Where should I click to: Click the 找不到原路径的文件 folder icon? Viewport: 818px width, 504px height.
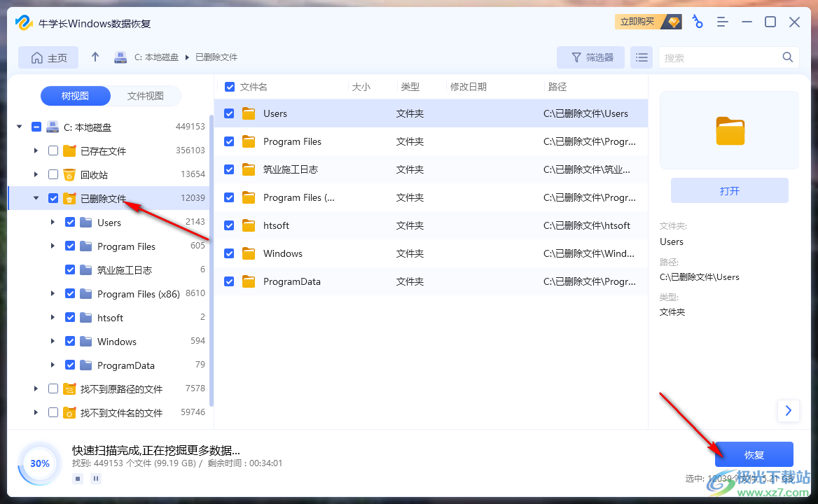pos(69,388)
